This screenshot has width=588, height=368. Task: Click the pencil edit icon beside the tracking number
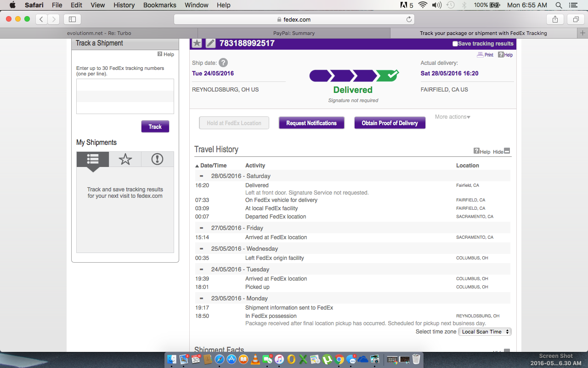(210, 43)
